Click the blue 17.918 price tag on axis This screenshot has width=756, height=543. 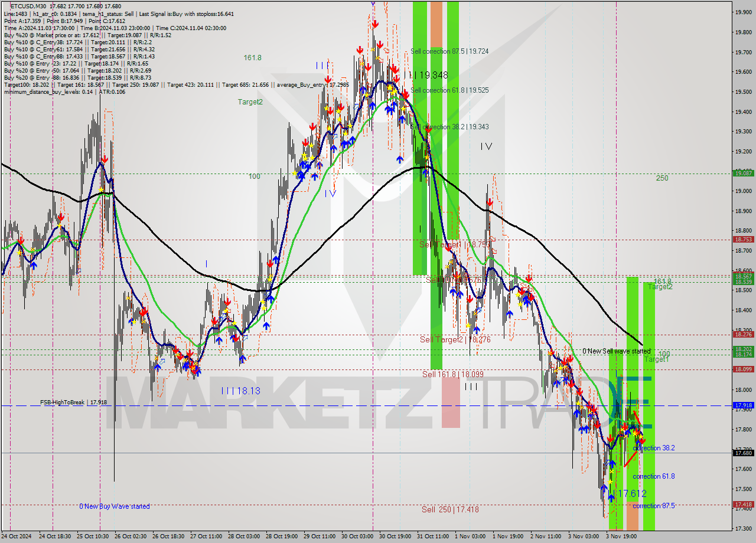coord(743,405)
